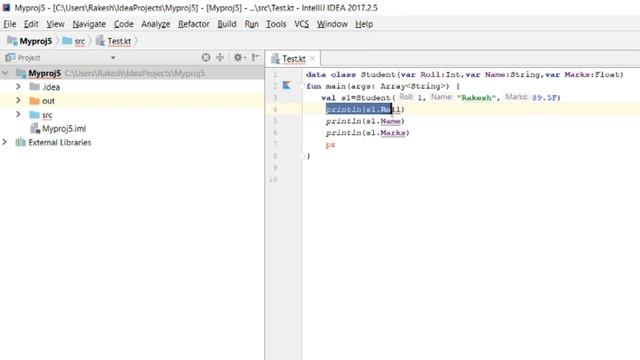This screenshot has height=360, width=640.
Task: Open the Analyze menu
Action: 156,24
